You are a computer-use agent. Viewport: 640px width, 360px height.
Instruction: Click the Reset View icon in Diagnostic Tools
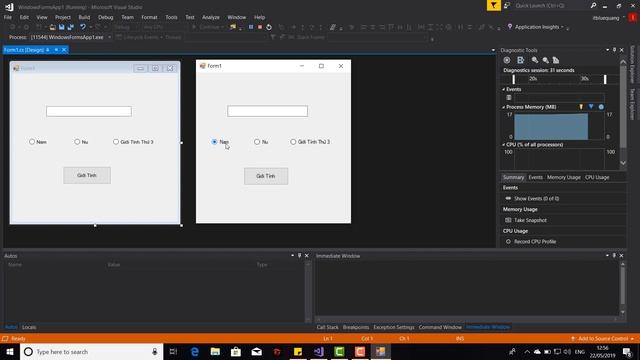click(x=556, y=60)
